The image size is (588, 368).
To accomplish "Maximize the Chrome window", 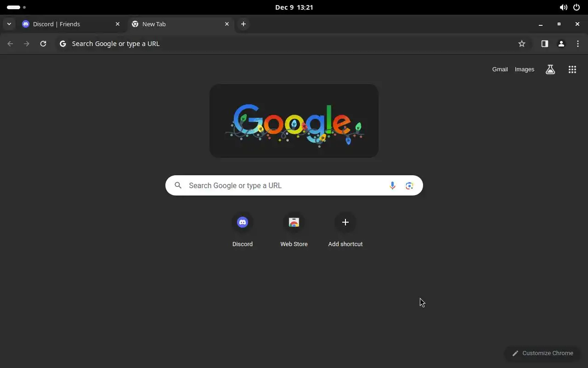I will (559, 24).
